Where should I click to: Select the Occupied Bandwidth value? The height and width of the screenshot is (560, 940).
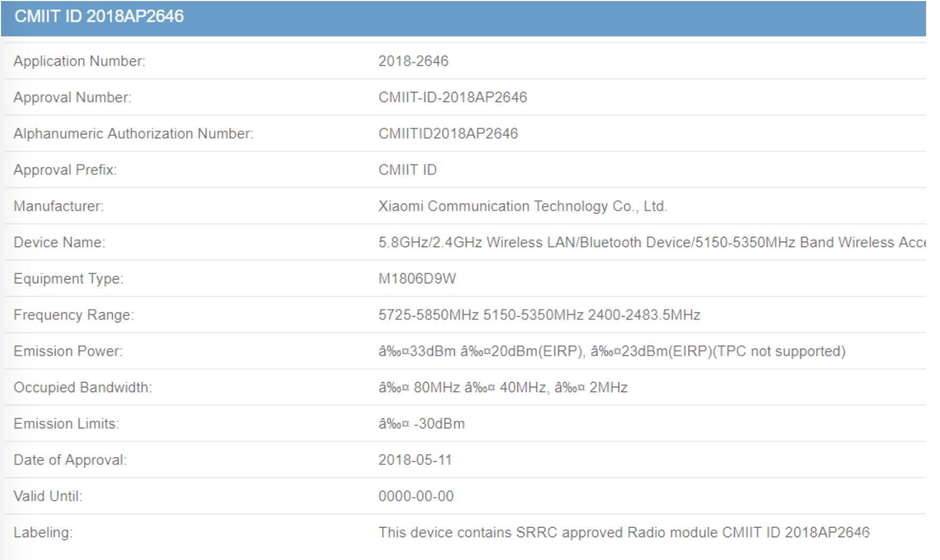502,387
